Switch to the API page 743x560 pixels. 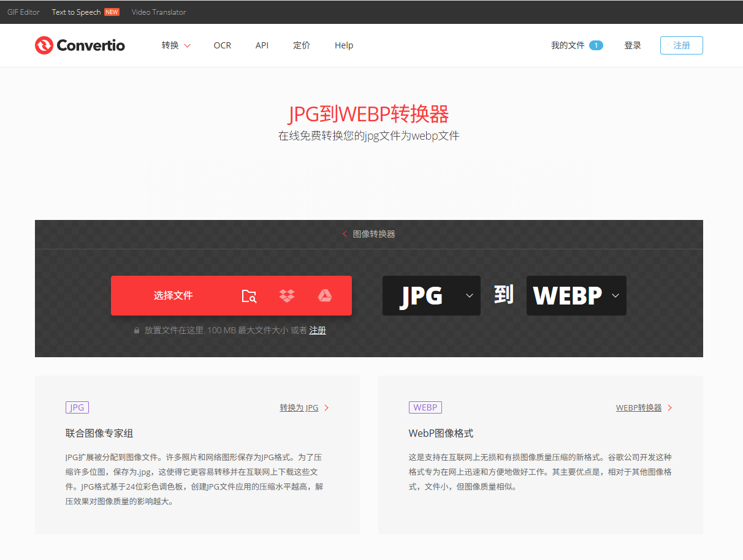click(x=262, y=45)
